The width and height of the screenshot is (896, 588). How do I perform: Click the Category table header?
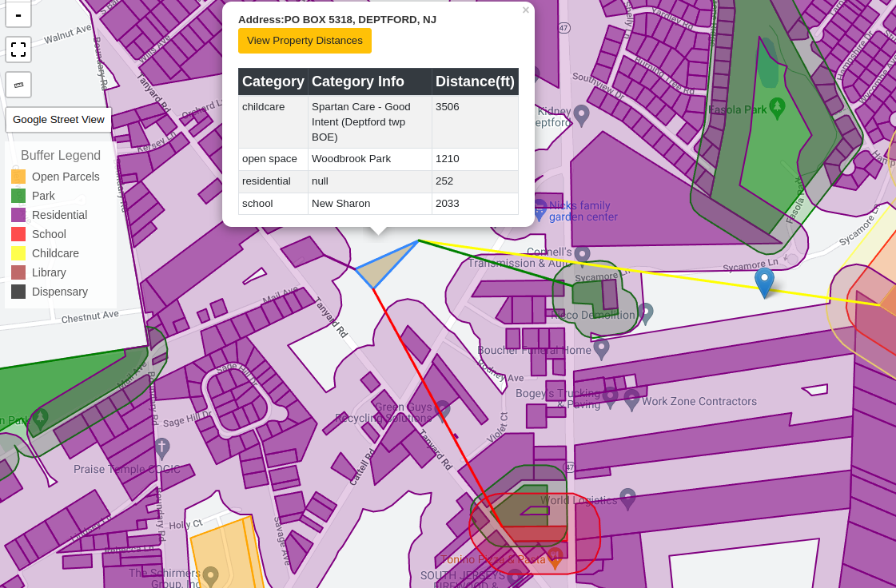(273, 81)
